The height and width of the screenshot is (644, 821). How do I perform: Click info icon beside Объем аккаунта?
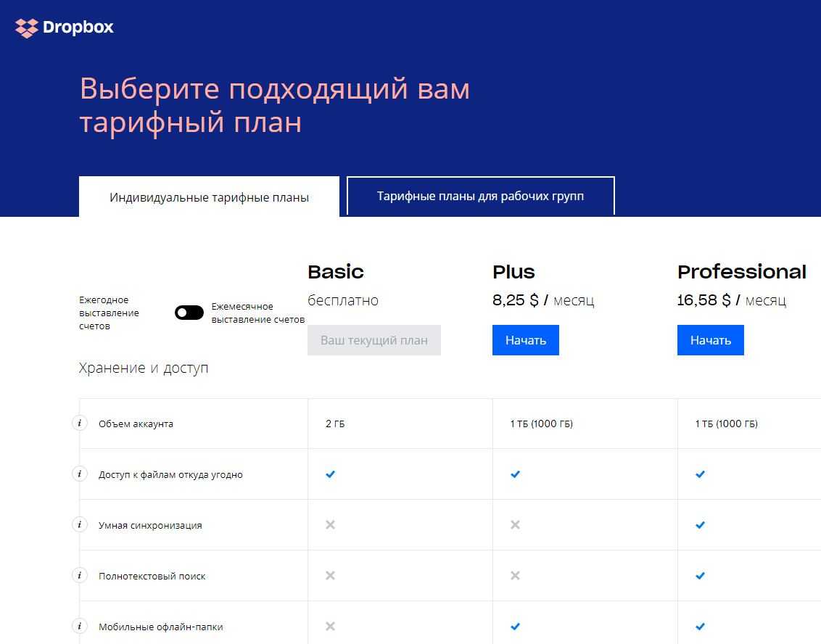(x=80, y=423)
